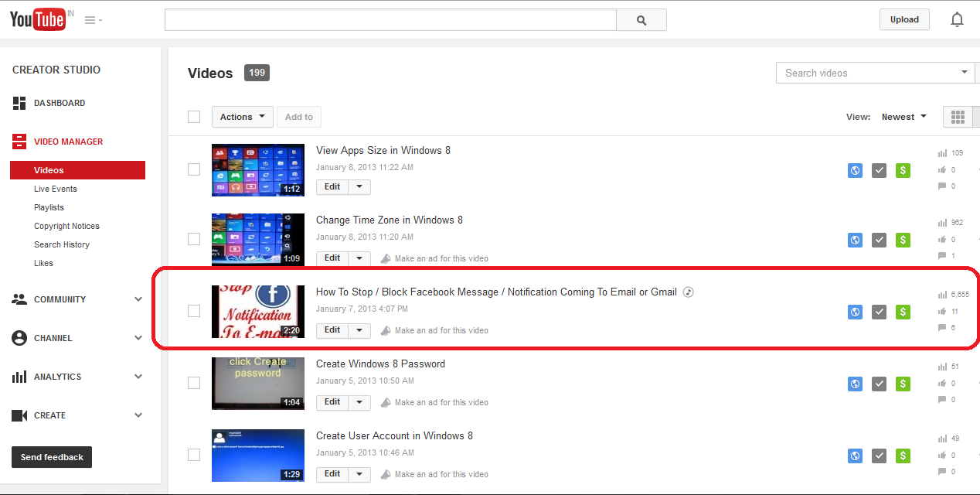980x495 pixels.
Task: Click the Send feedback button
Action: pos(52,457)
